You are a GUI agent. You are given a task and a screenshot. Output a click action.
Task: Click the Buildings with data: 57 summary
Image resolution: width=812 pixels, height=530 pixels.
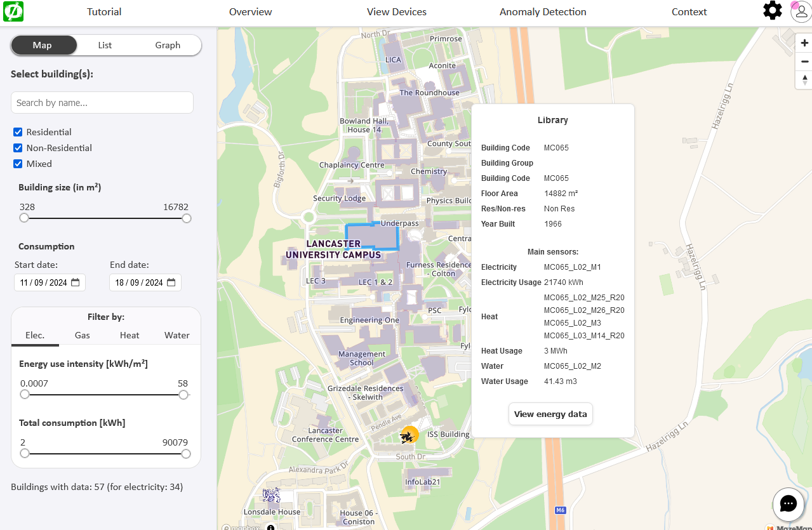pyautogui.click(x=97, y=487)
